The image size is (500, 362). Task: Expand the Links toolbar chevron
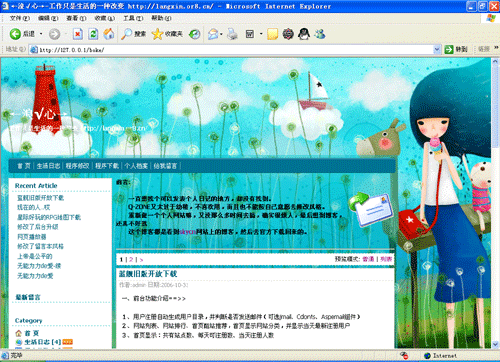(496, 48)
